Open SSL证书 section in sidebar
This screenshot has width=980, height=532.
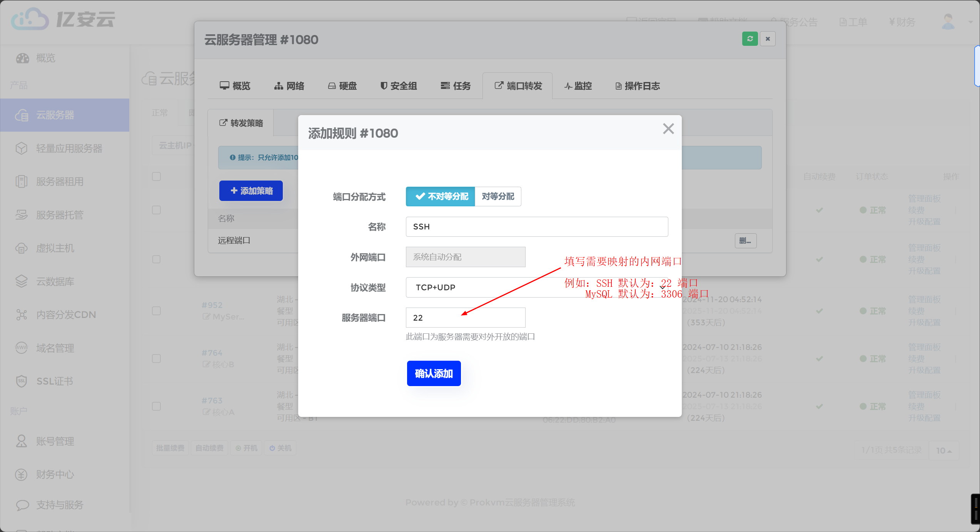tap(54, 381)
